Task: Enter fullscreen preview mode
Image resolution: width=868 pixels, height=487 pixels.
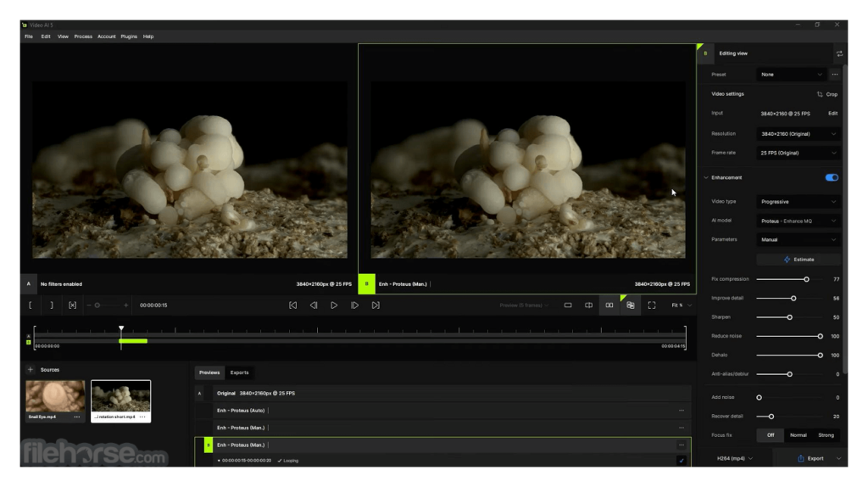Action: click(652, 305)
